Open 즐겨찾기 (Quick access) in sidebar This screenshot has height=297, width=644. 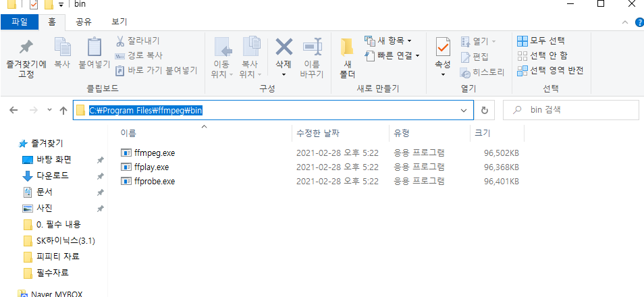pyautogui.click(x=41, y=143)
